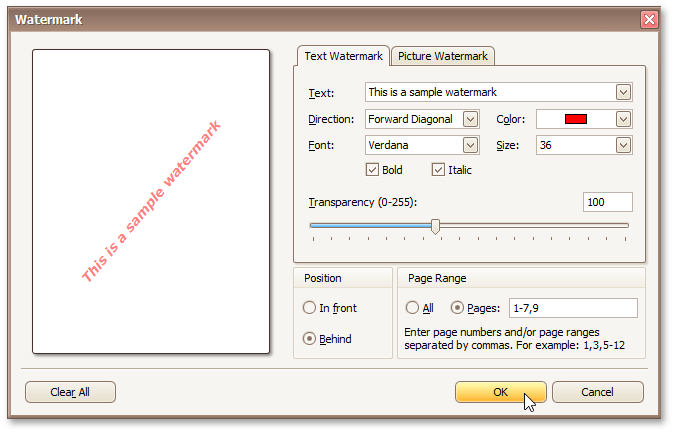Click the red color swatch
The width and height of the screenshot is (674, 433).
(575, 119)
